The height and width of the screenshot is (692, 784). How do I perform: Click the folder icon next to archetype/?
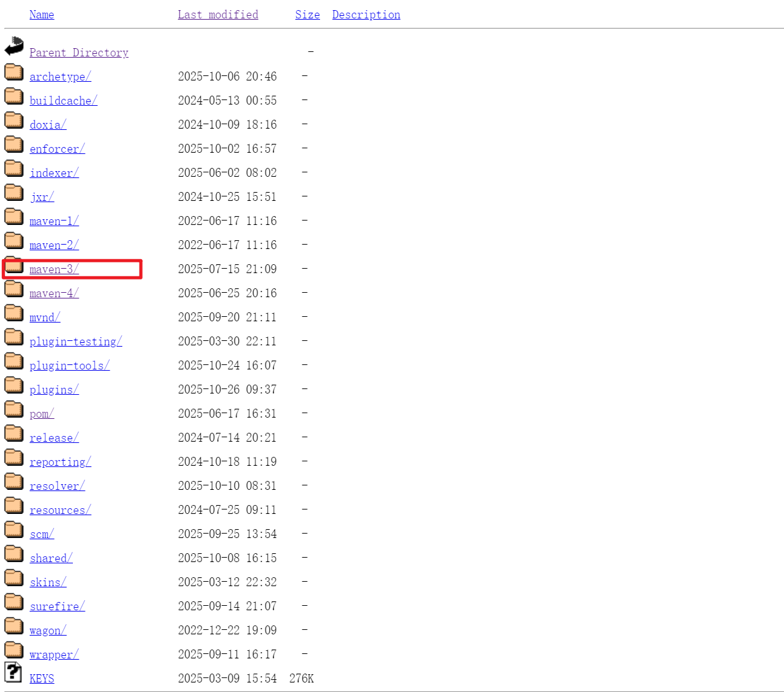(14, 72)
